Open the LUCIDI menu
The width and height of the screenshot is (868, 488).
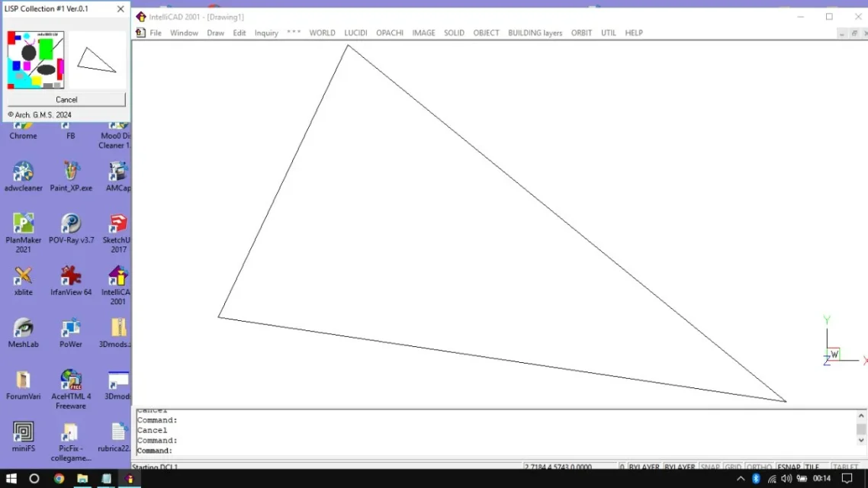[x=355, y=33]
